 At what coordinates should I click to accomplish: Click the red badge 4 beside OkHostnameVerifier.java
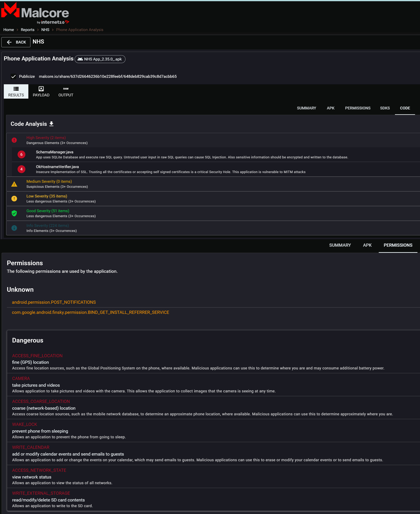click(21, 169)
